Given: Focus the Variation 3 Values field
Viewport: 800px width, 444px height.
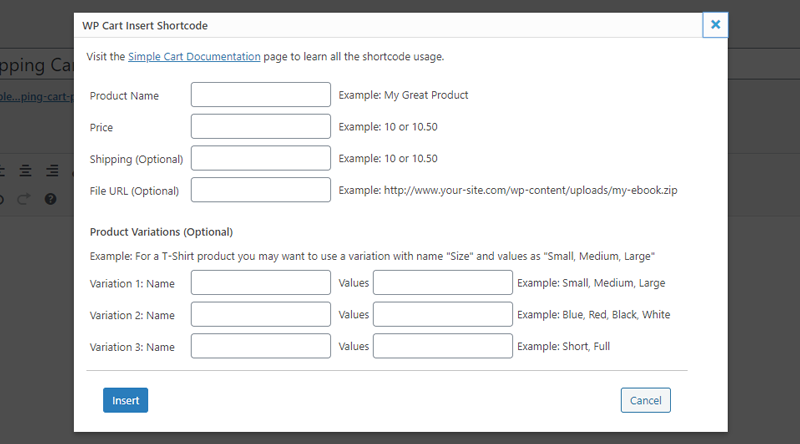Looking at the screenshot, I should pos(443,346).
